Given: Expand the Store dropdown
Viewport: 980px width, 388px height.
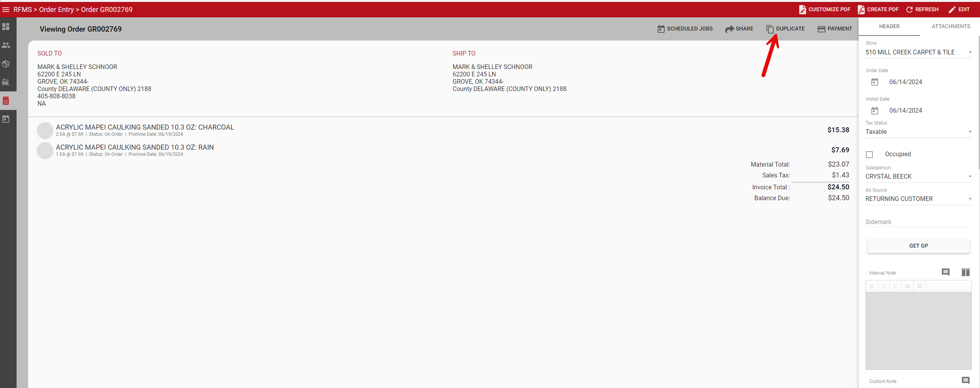Looking at the screenshot, I should click(x=918, y=52).
